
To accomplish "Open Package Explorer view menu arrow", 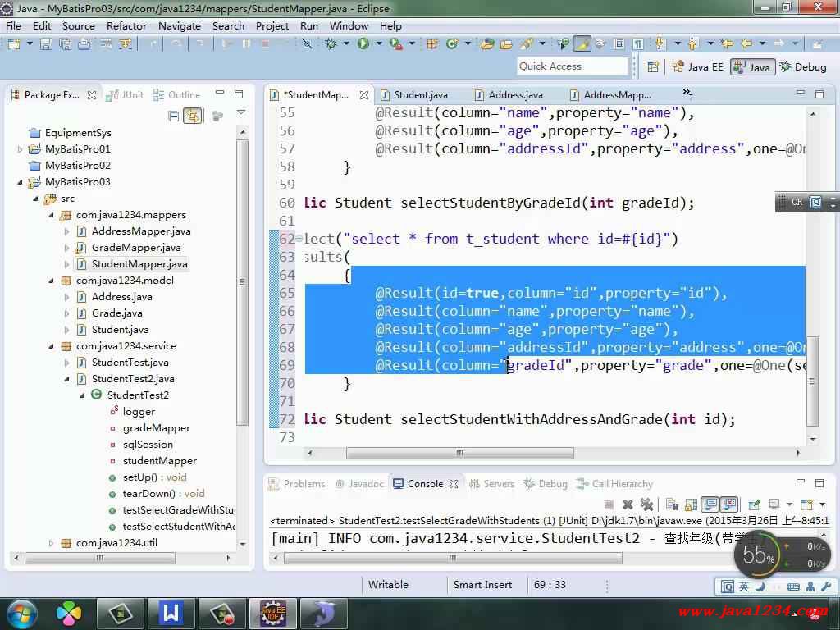I will [241, 112].
